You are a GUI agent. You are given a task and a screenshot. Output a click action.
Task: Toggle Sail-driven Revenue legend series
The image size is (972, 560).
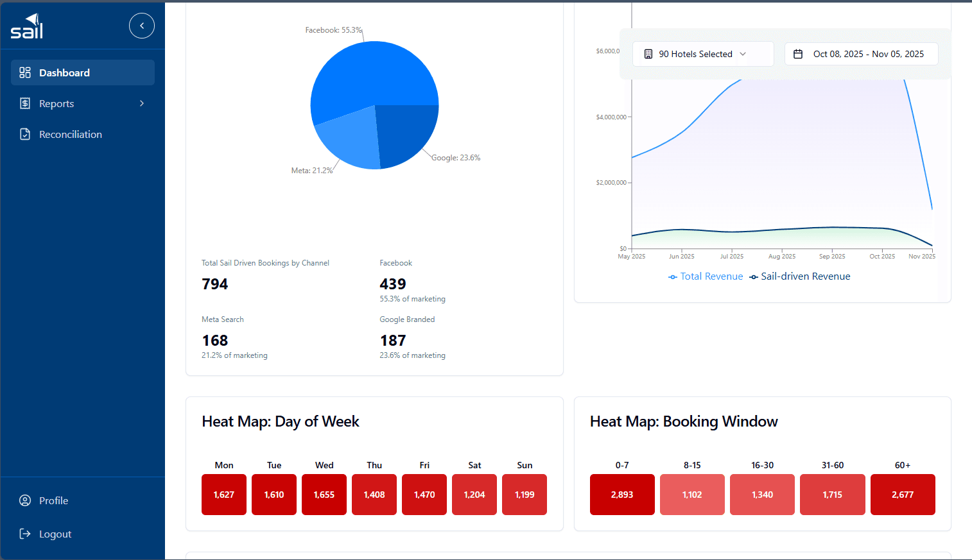click(799, 276)
